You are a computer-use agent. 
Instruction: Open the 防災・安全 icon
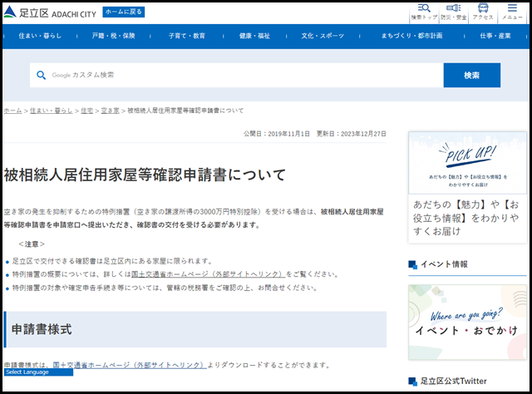[x=454, y=12]
